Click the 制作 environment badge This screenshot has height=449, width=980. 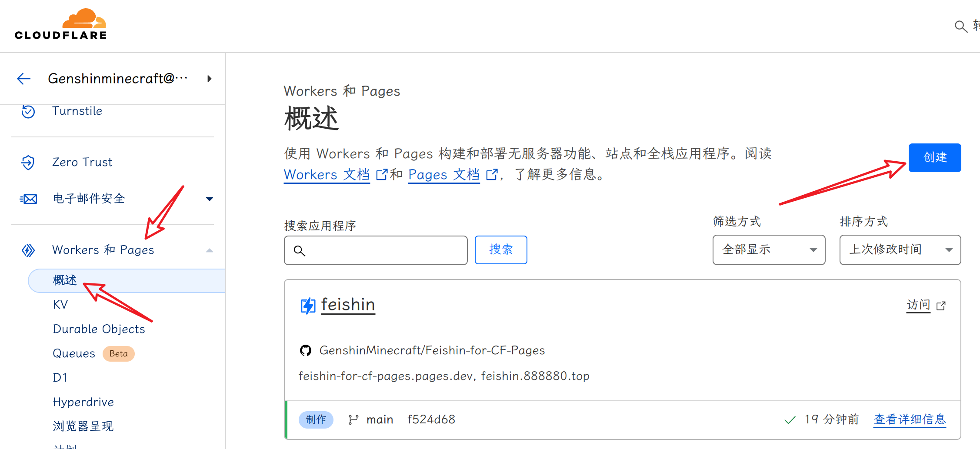316,420
